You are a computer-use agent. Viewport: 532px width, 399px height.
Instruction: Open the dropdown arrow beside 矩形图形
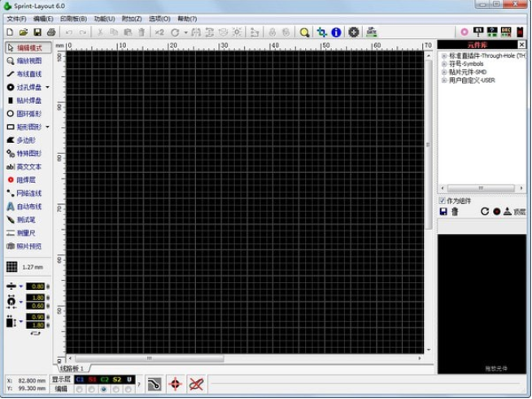click(47, 127)
